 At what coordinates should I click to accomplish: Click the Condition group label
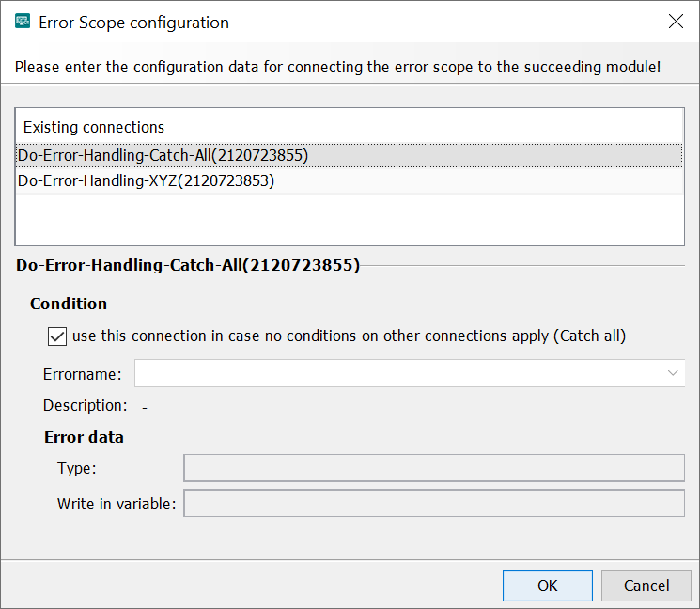69,304
